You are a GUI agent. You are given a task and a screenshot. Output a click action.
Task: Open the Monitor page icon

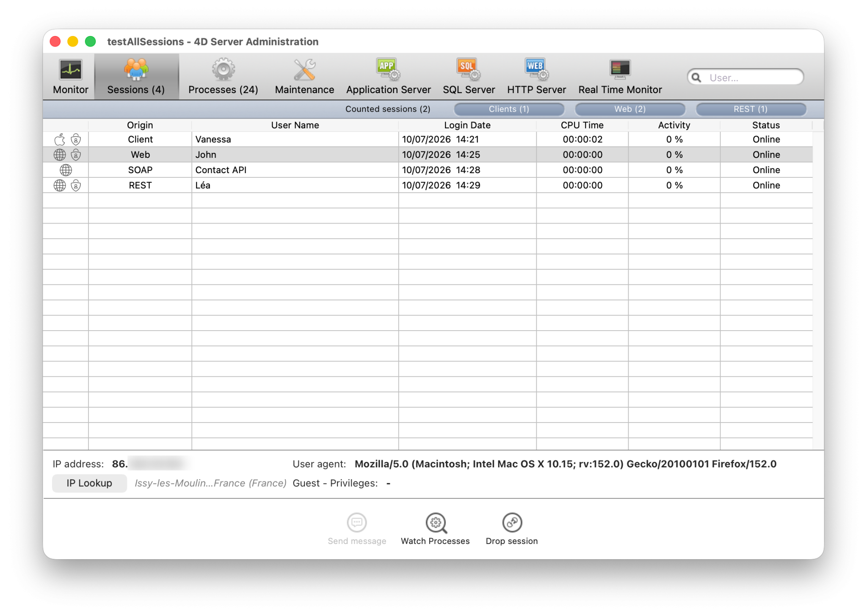[x=70, y=70]
